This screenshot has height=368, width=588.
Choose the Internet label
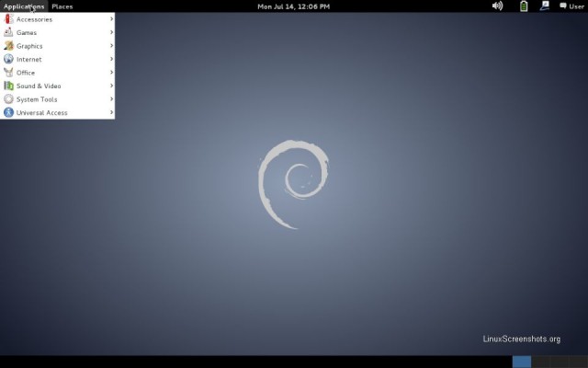click(x=29, y=59)
